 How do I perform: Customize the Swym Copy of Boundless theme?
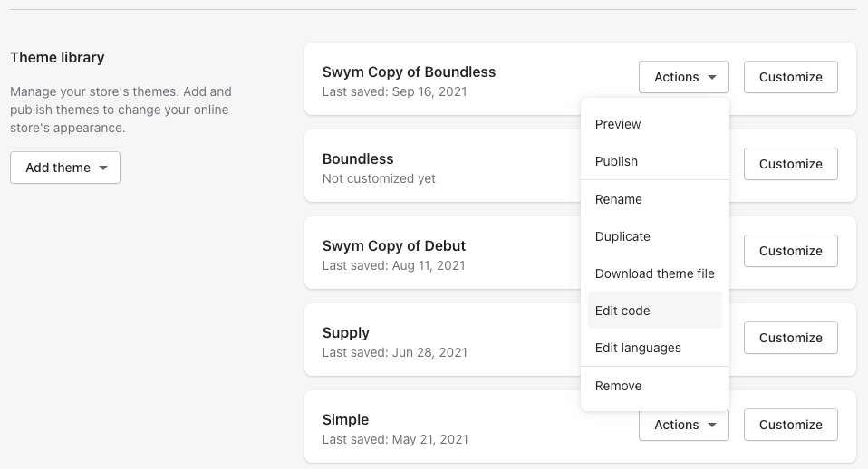[x=790, y=77]
